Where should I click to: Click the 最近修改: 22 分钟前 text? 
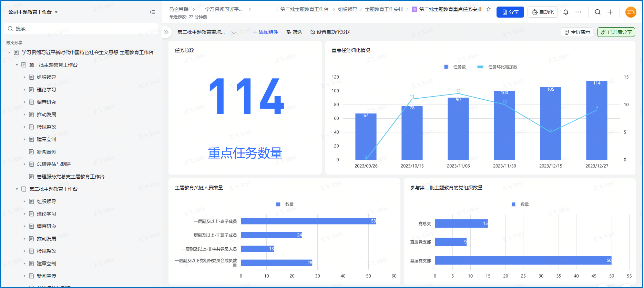(x=188, y=17)
